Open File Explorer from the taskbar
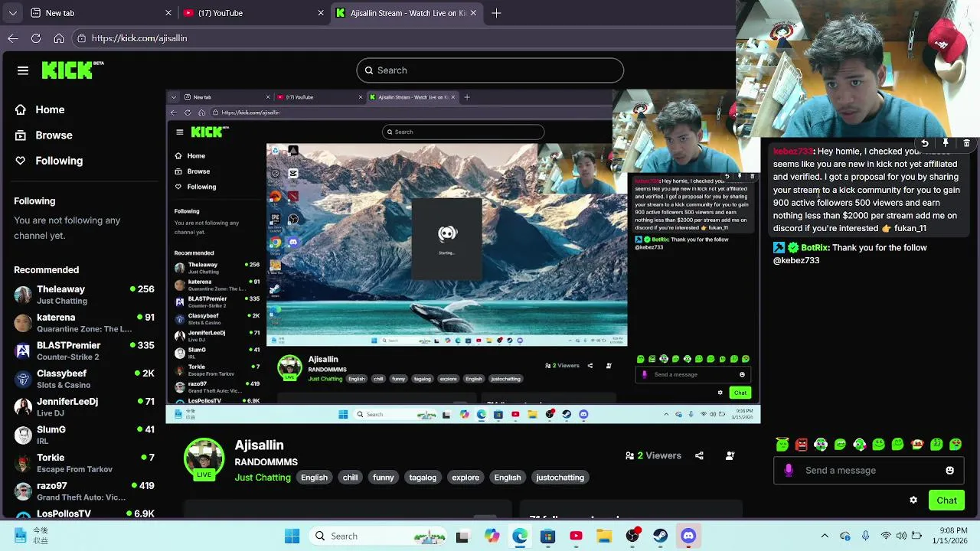980x551 pixels. pyautogui.click(x=604, y=536)
